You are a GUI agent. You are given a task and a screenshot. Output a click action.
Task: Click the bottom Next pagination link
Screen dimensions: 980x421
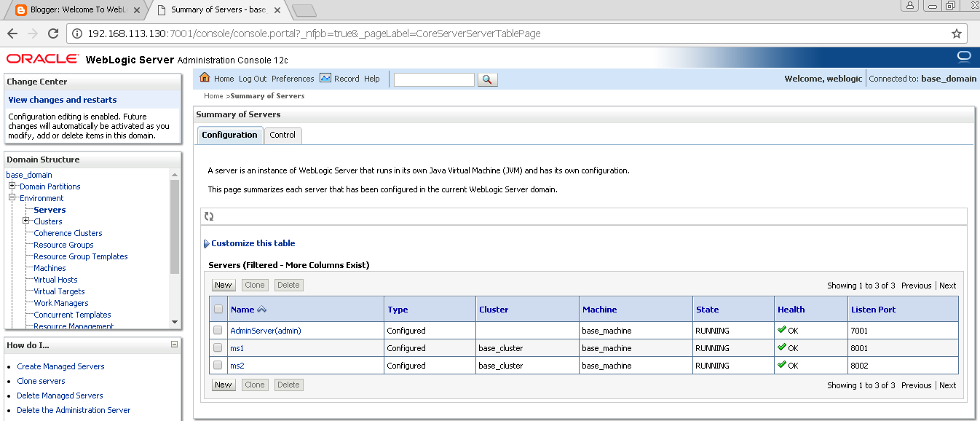point(947,385)
